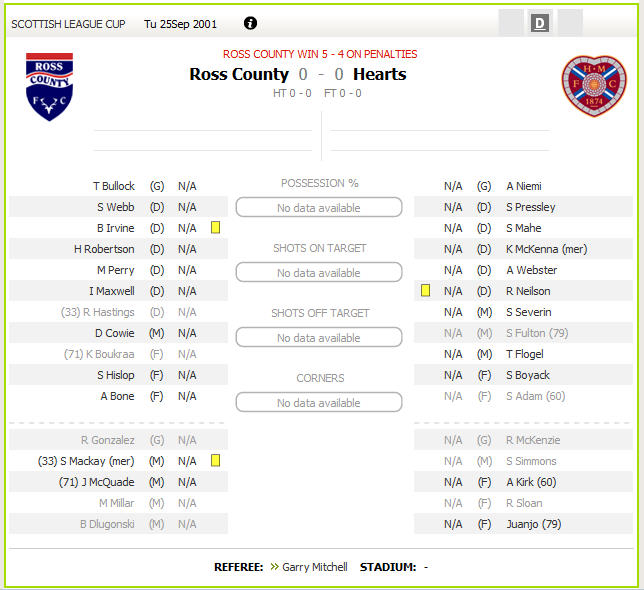Click the empty box right of D icon

pyautogui.click(x=569, y=23)
